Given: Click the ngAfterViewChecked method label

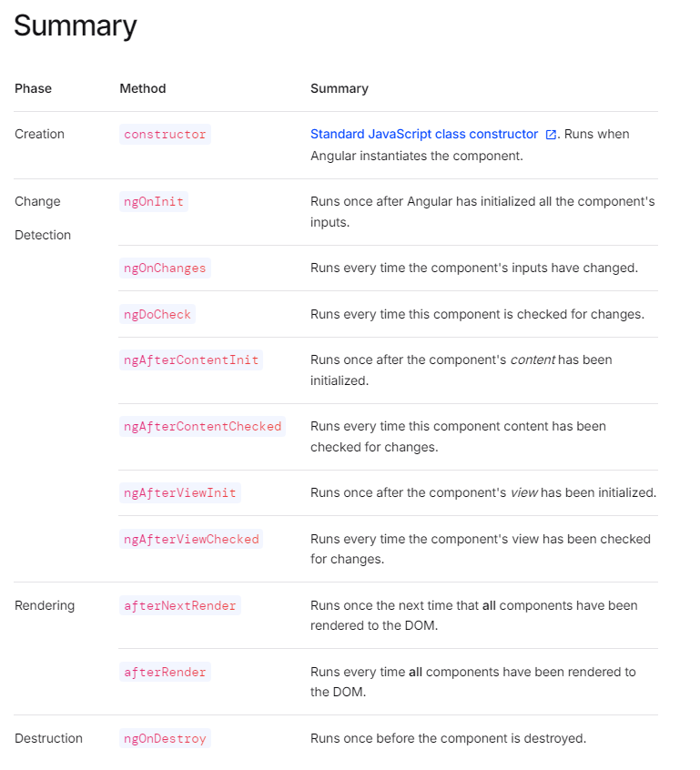Looking at the screenshot, I should click(191, 539).
